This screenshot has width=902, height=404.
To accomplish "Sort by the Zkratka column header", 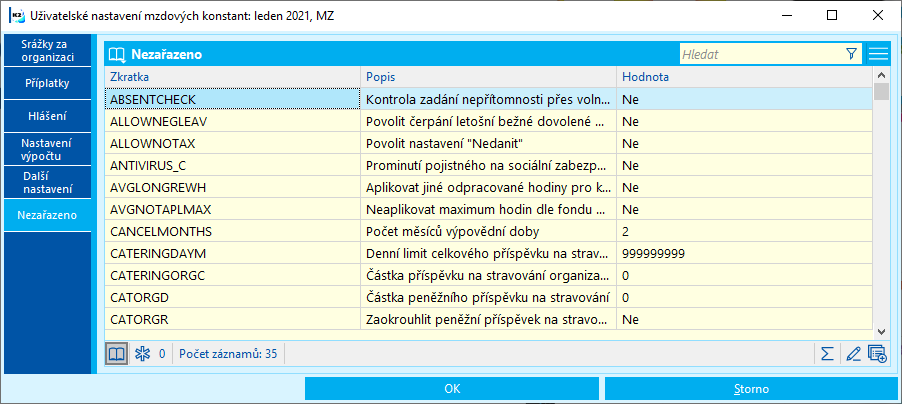I will 232,77.
